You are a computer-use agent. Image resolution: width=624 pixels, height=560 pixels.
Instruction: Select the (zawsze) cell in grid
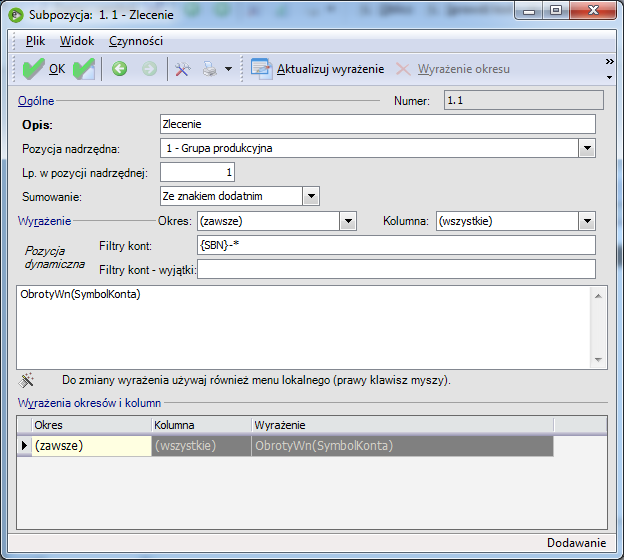92,446
